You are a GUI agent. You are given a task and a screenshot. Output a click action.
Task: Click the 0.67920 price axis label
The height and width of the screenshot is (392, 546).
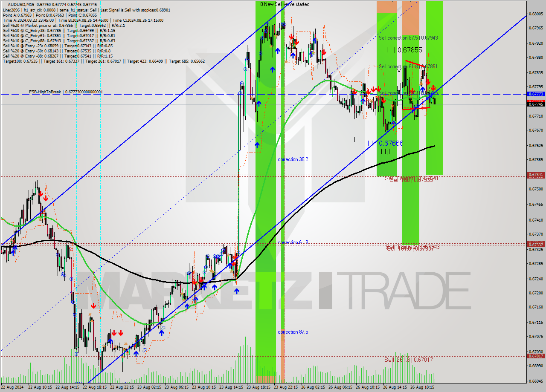[536, 43]
